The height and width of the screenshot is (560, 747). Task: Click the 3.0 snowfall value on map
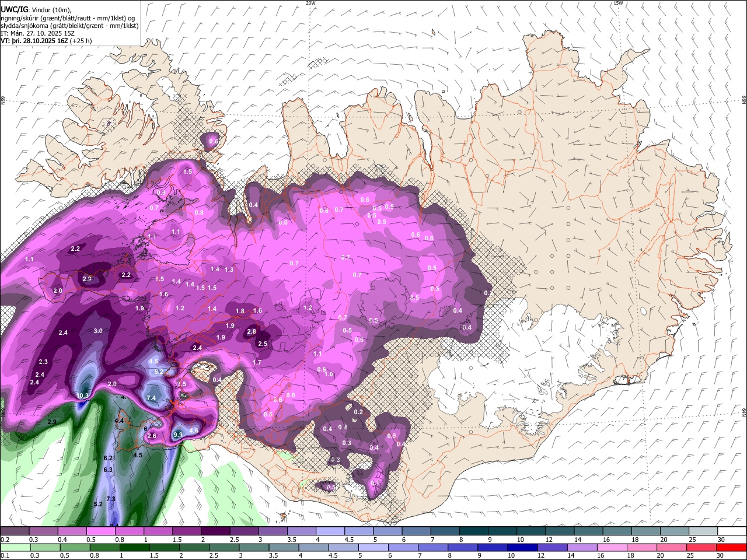click(x=98, y=331)
